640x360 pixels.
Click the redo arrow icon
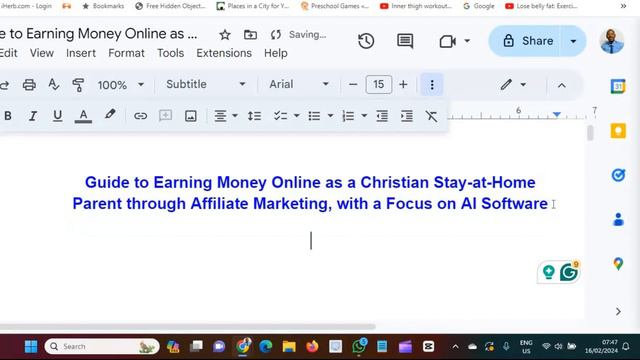pos(4,85)
